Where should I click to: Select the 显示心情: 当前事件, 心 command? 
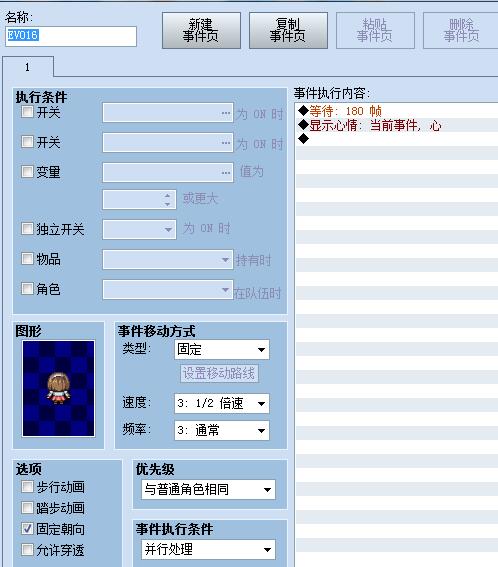pos(397,125)
